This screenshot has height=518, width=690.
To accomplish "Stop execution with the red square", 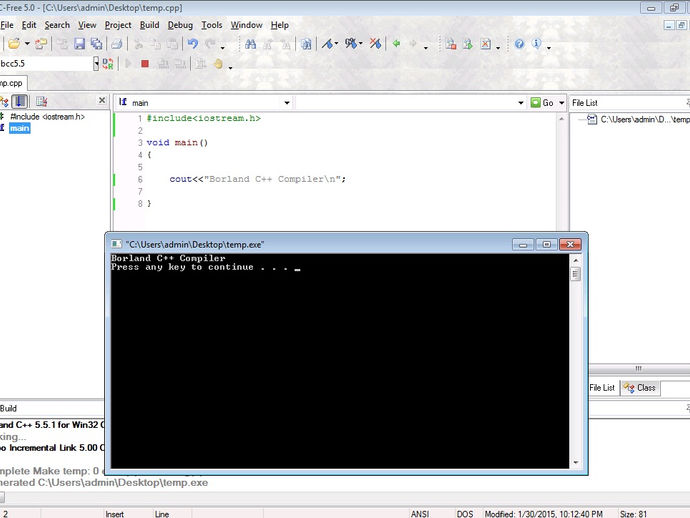I will (x=145, y=64).
